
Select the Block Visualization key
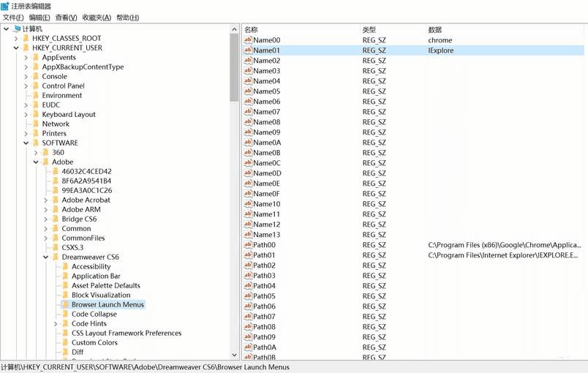click(101, 295)
